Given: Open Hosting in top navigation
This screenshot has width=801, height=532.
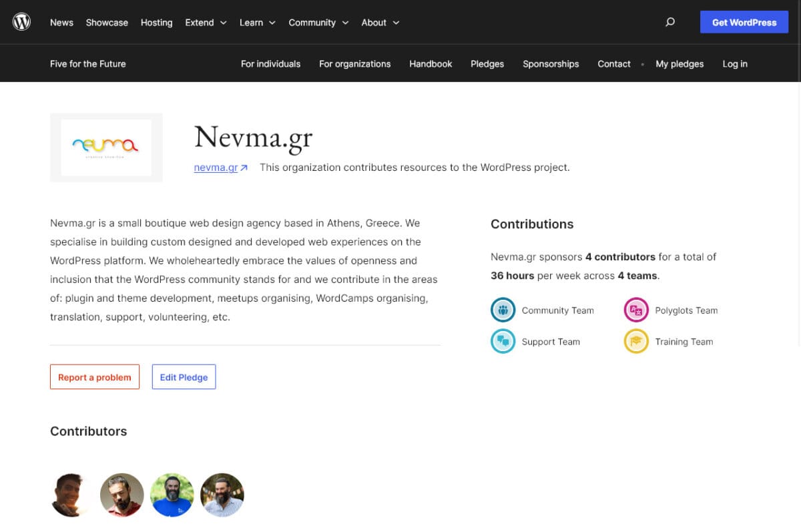Looking at the screenshot, I should (x=156, y=22).
